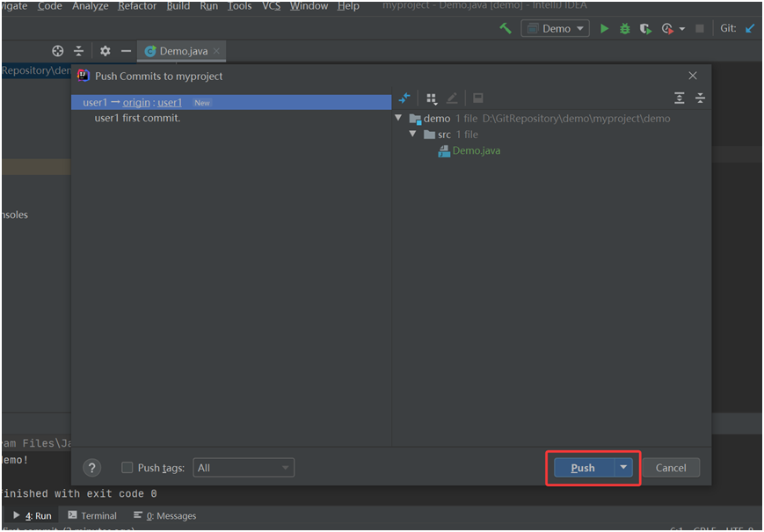Click the Git update project arrow

(x=750, y=29)
